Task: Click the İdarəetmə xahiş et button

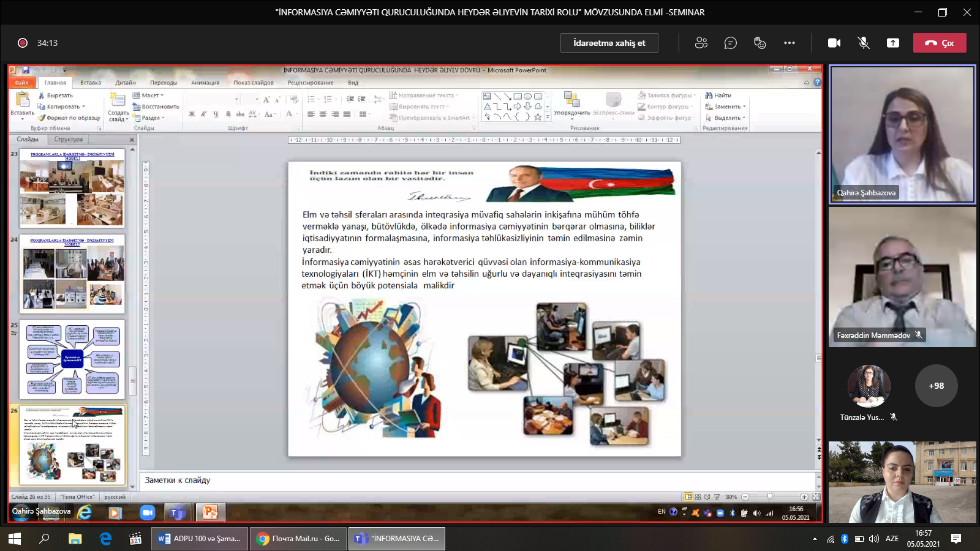Action: [x=609, y=43]
